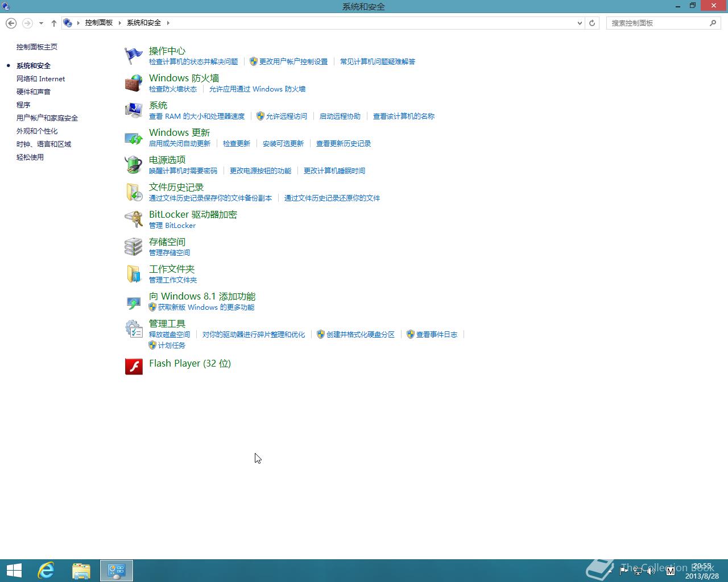728x582 pixels.
Task: Select 轻松使用 category
Action: pyautogui.click(x=30, y=157)
